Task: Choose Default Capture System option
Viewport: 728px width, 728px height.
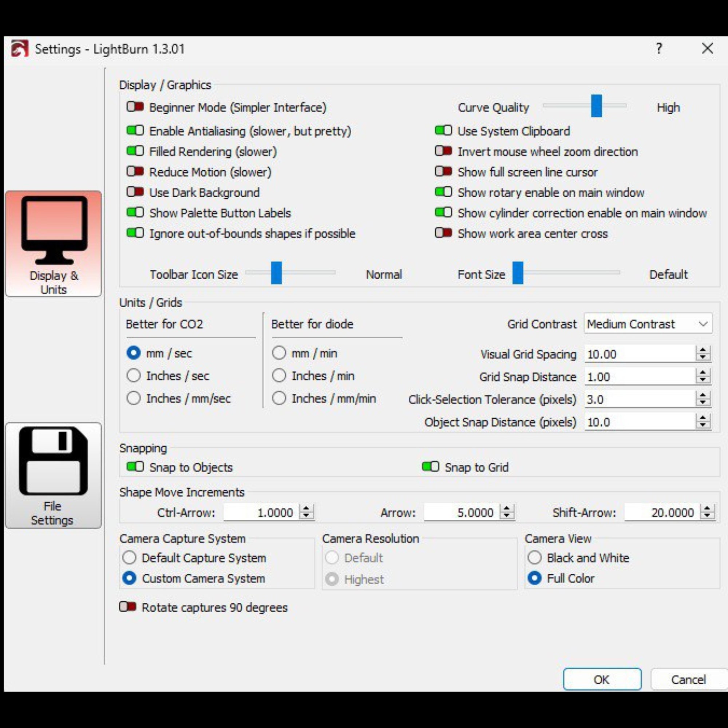Action: (194, 558)
